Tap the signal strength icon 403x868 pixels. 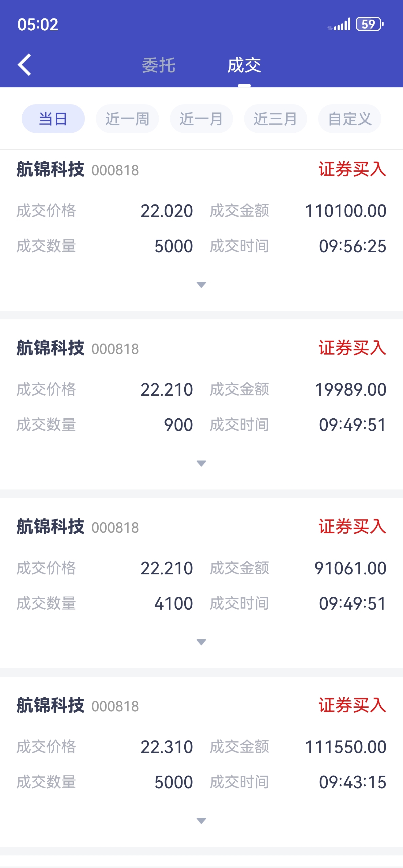(x=339, y=25)
